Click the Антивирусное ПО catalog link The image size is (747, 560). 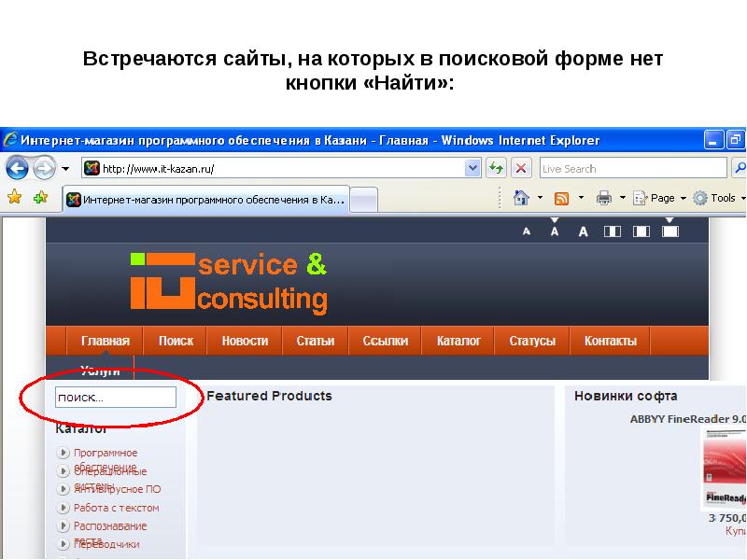[x=117, y=488]
